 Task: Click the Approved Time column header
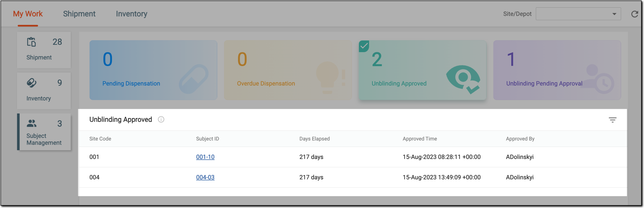[x=420, y=139]
